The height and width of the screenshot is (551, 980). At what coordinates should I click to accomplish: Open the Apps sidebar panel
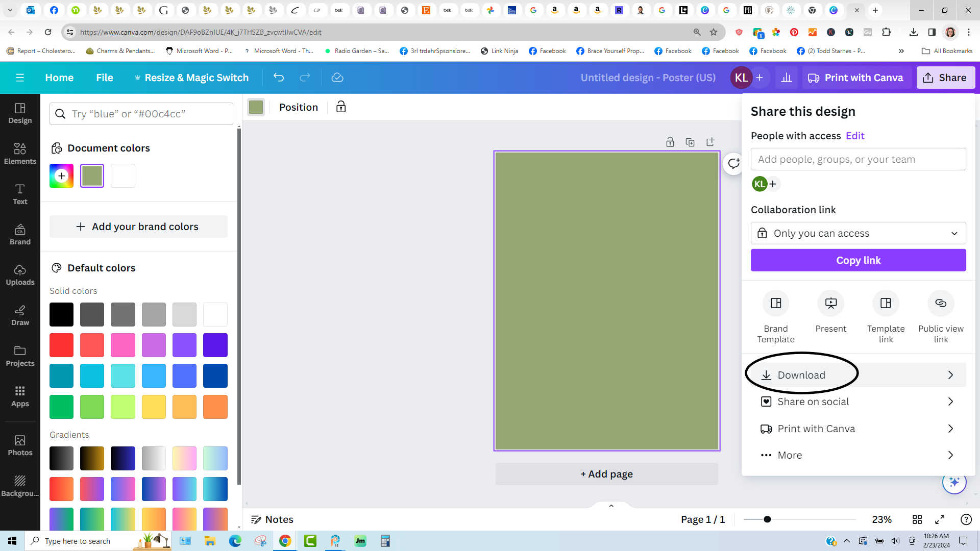click(x=20, y=396)
